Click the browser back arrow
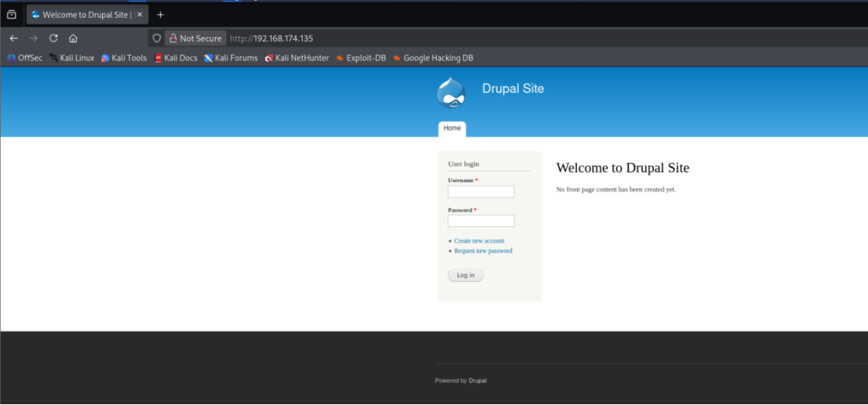The width and height of the screenshot is (868, 405). pyautogui.click(x=14, y=38)
